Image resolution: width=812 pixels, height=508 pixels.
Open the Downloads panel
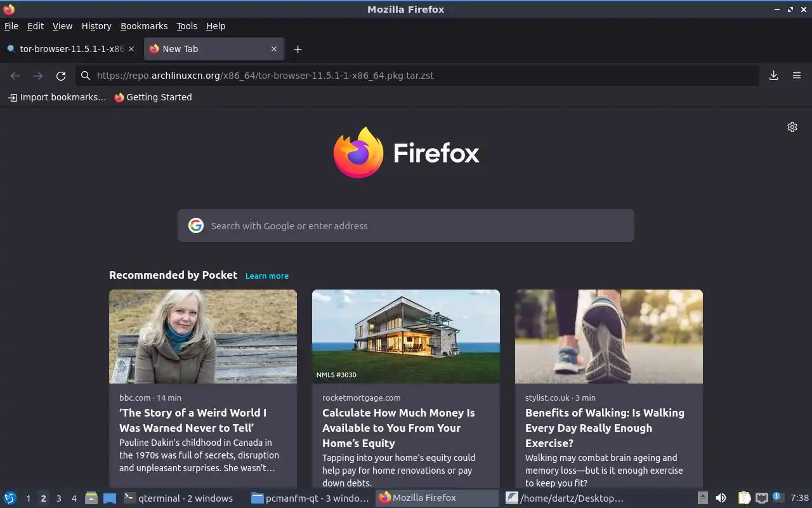(773, 76)
